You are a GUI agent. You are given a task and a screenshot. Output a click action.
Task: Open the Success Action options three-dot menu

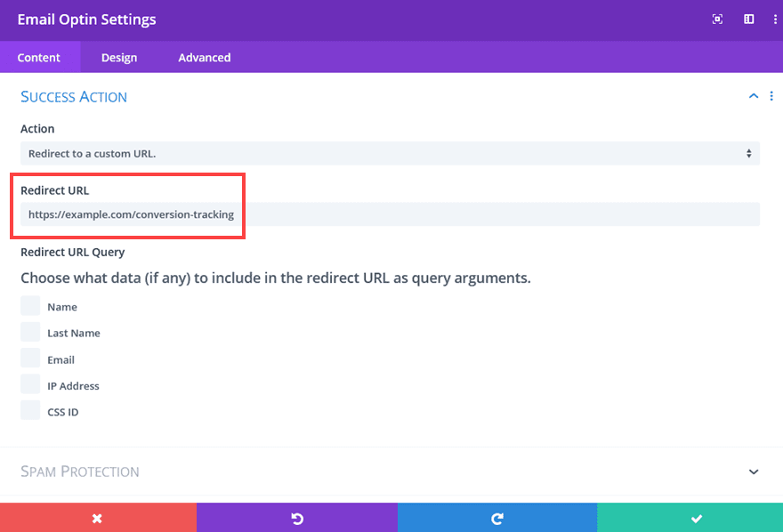[771, 95]
